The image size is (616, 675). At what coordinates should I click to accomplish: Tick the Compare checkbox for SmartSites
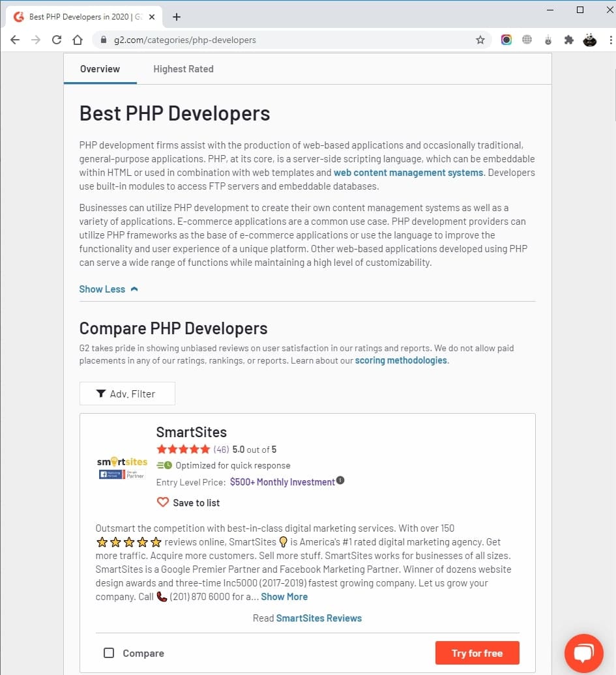pyautogui.click(x=109, y=653)
